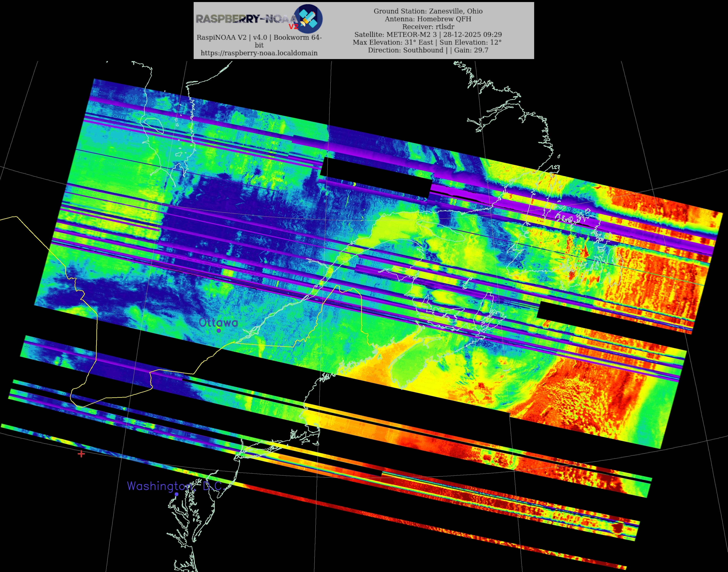Click the red cross ground station marker
This screenshot has height=572, width=728.
(81, 454)
